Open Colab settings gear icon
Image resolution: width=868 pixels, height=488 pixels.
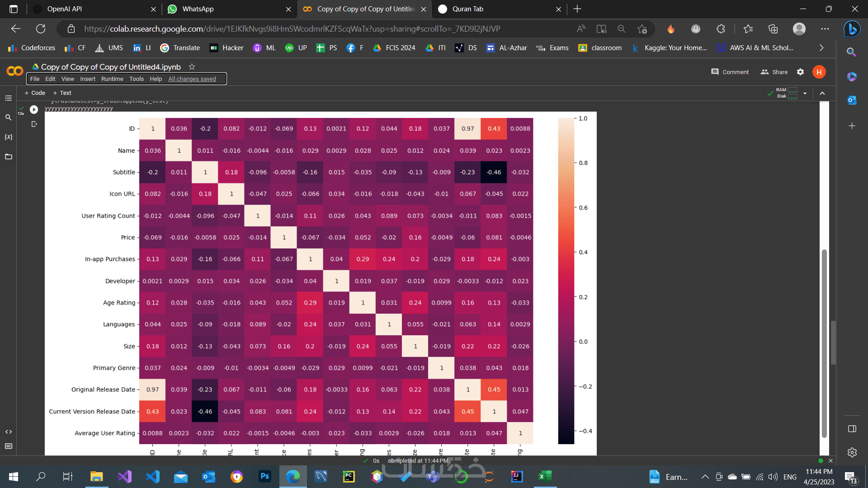(x=800, y=72)
